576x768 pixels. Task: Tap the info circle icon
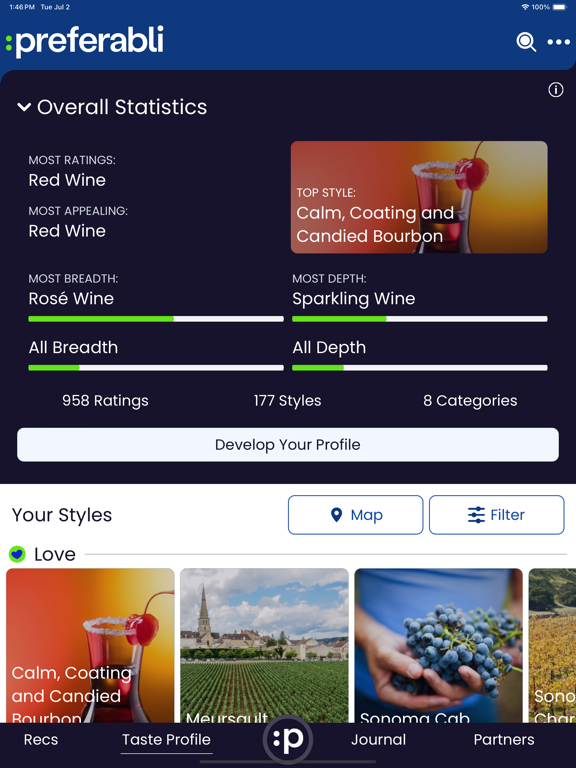point(555,90)
